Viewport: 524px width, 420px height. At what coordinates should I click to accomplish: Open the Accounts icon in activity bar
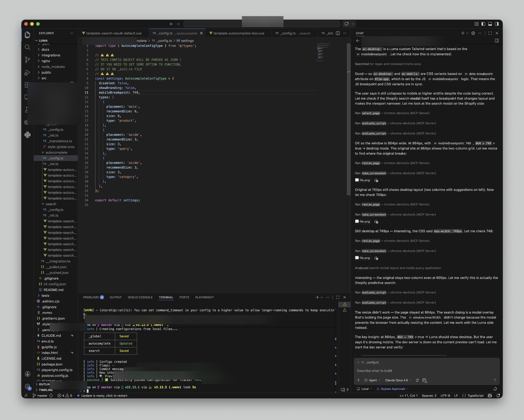click(x=27, y=374)
